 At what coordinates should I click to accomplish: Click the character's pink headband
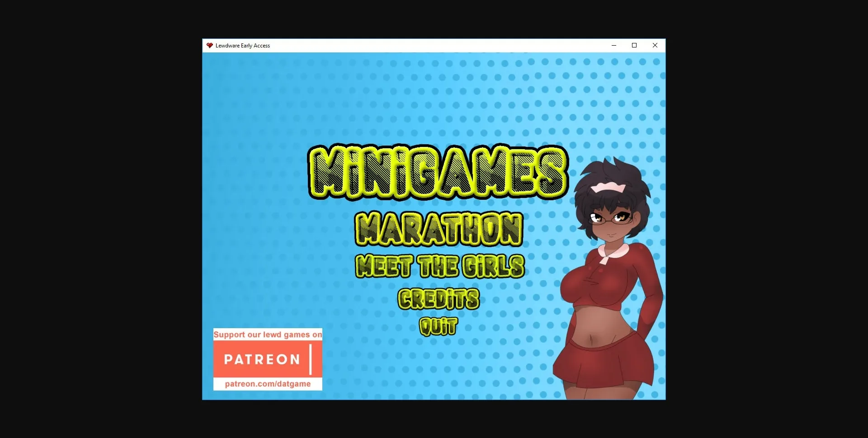(x=607, y=188)
